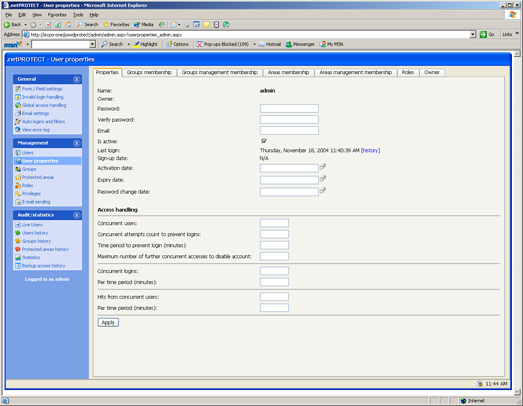Viewport: 523px width, 406px height.
Task: Click the Media toolbar button
Action: click(x=144, y=25)
